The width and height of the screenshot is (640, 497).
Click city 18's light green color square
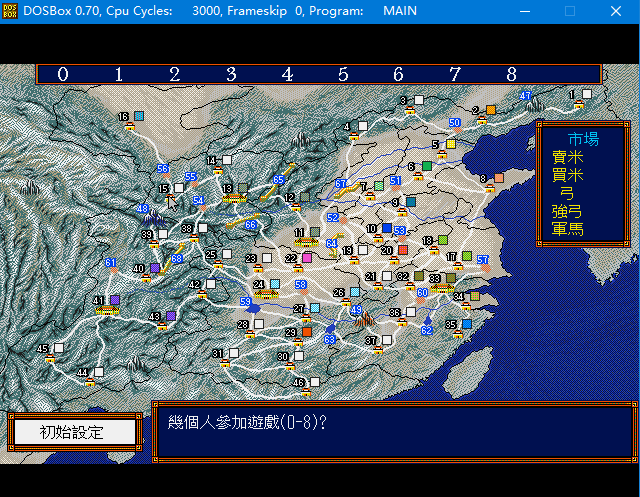tap(443, 240)
